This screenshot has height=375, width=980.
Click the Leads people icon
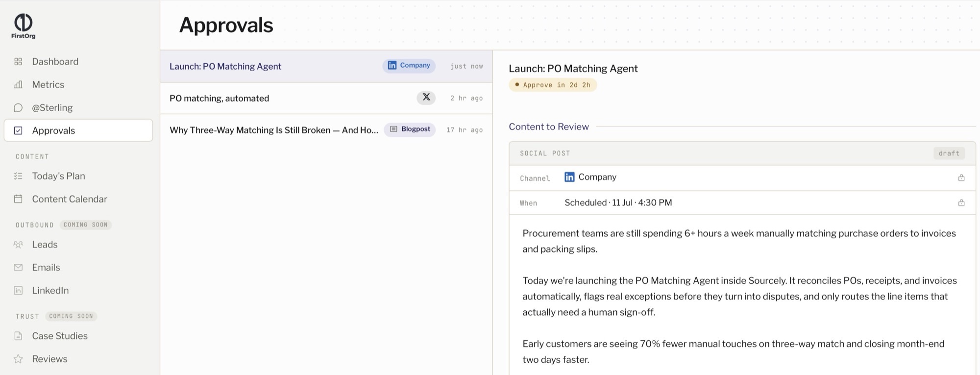tap(18, 245)
